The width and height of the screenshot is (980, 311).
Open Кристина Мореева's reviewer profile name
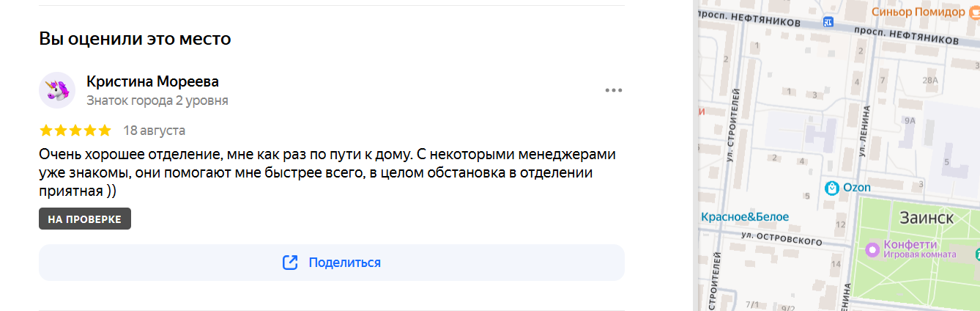[x=152, y=81]
